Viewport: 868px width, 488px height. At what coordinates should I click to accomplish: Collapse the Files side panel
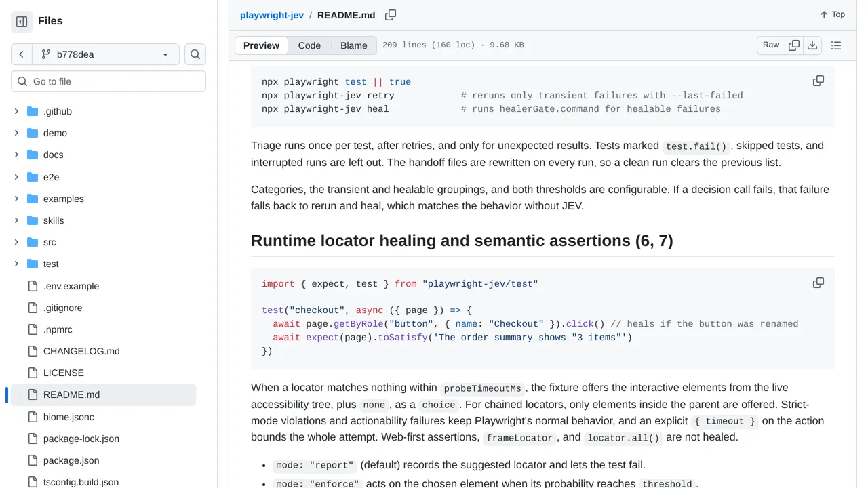22,22
